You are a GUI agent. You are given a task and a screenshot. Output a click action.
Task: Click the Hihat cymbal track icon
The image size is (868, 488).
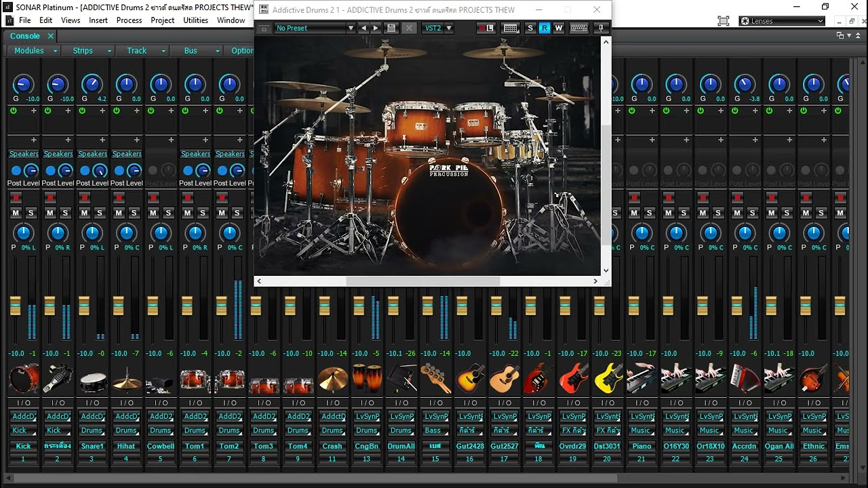(127, 378)
